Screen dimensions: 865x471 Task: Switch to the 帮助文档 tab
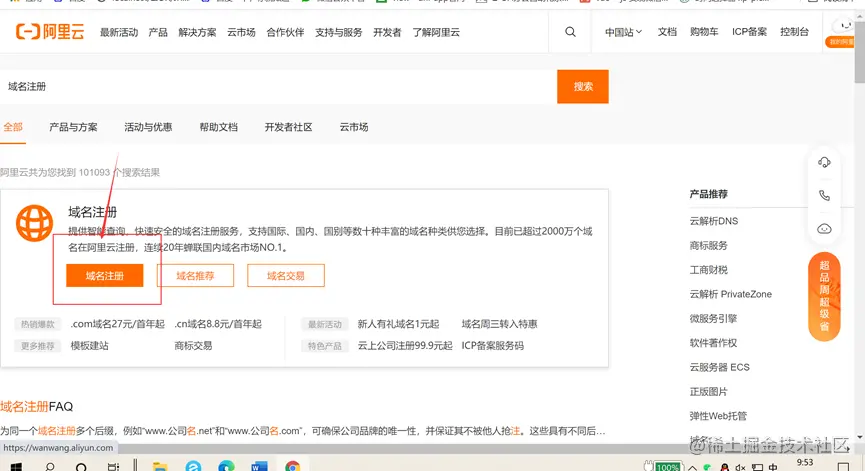tap(218, 127)
